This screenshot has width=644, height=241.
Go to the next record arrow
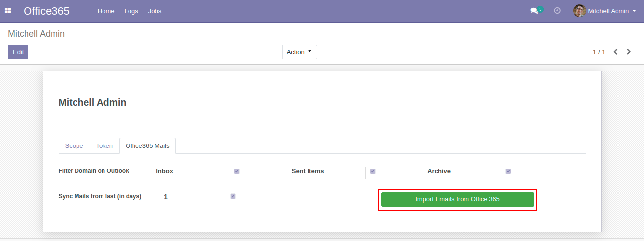click(x=629, y=52)
